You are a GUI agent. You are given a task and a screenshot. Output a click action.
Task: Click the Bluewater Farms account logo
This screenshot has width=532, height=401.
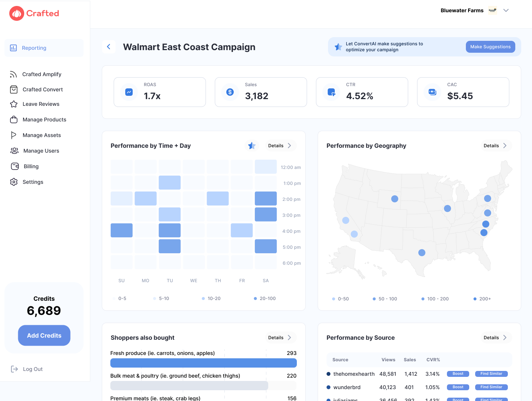pos(493,10)
